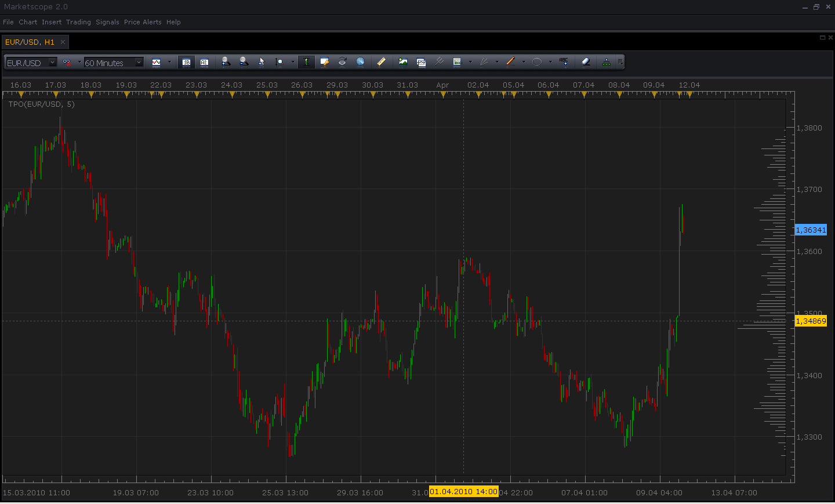
Task: Click the ABC text label tool
Action: (564, 62)
